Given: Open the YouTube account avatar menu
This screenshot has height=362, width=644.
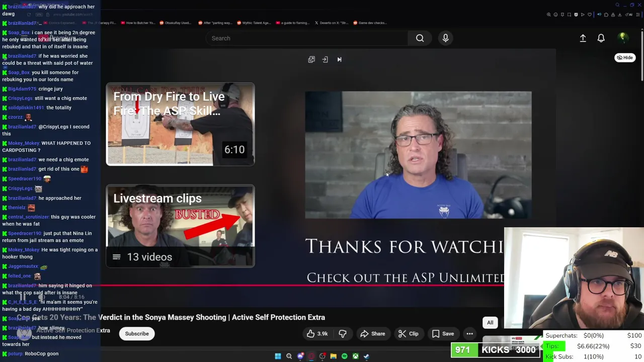Looking at the screenshot, I should [x=622, y=38].
